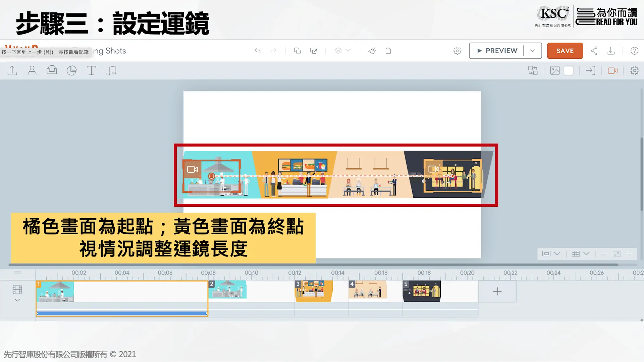644x362 pixels.
Task: Click the share icon
Action: [x=594, y=51]
